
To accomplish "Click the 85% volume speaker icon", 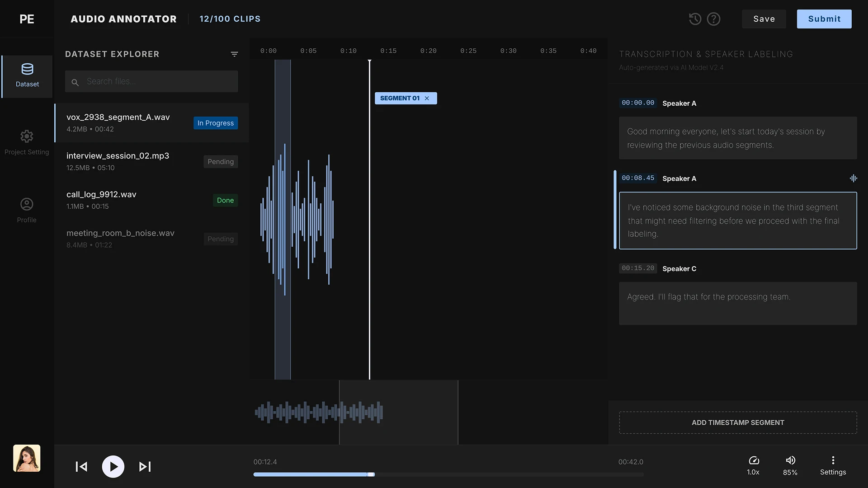I will point(790,460).
